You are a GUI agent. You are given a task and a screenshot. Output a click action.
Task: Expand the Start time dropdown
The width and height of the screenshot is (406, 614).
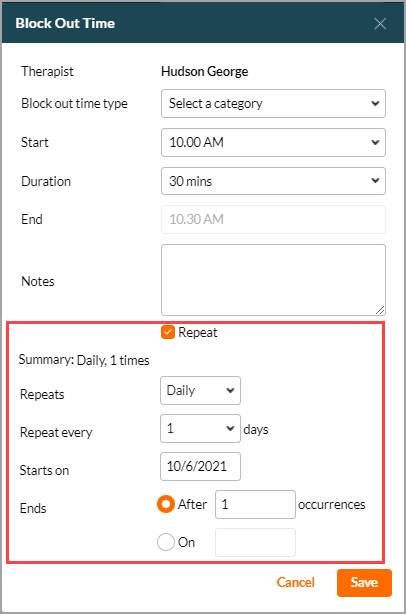pos(273,142)
